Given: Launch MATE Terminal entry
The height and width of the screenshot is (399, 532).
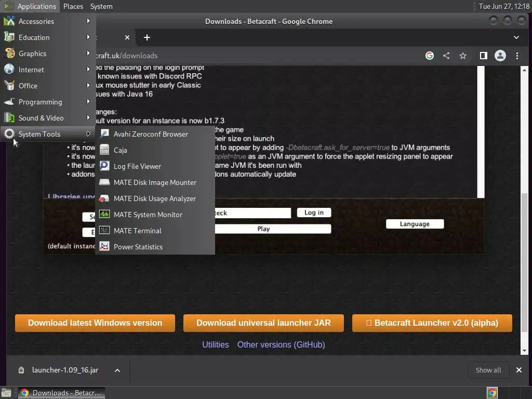Looking at the screenshot, I should [155, 231].
